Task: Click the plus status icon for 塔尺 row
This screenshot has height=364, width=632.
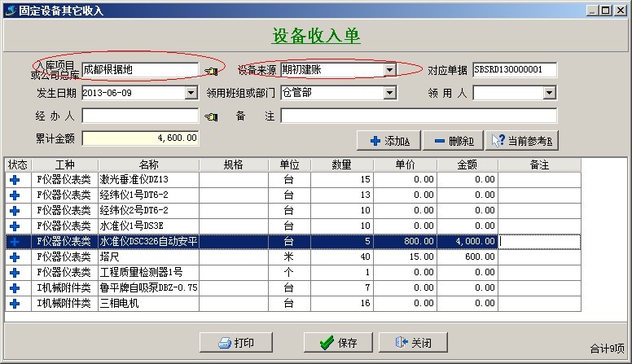Action: (15, 257)
